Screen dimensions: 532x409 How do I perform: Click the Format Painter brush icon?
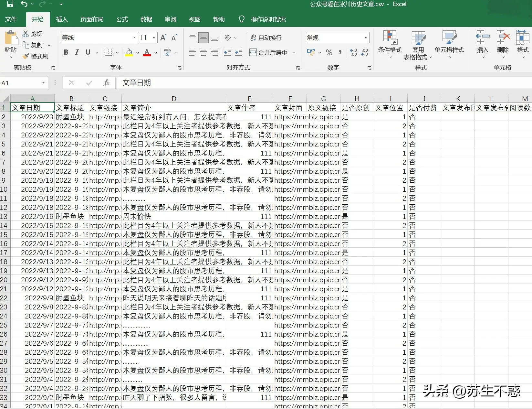(26, 57)
